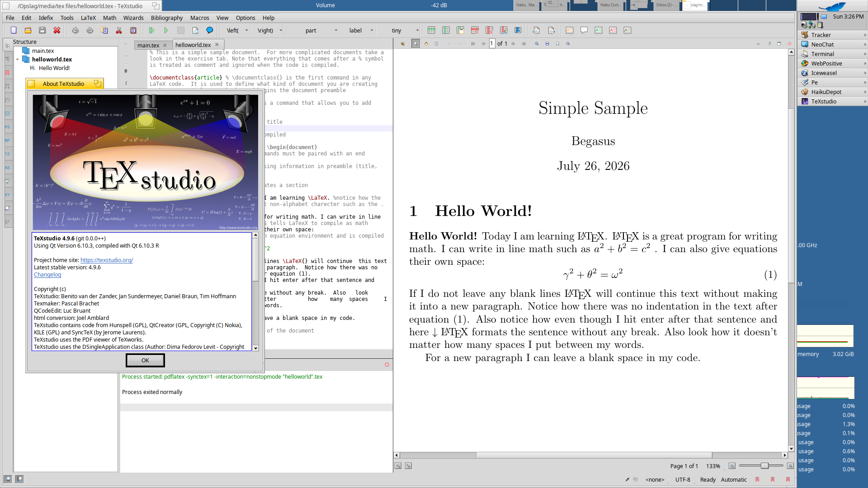Image resolution: width=868 pixels, height=488 pixels.
Task: Compile the document with the single green arrow
Action: [x=166, y=30]
